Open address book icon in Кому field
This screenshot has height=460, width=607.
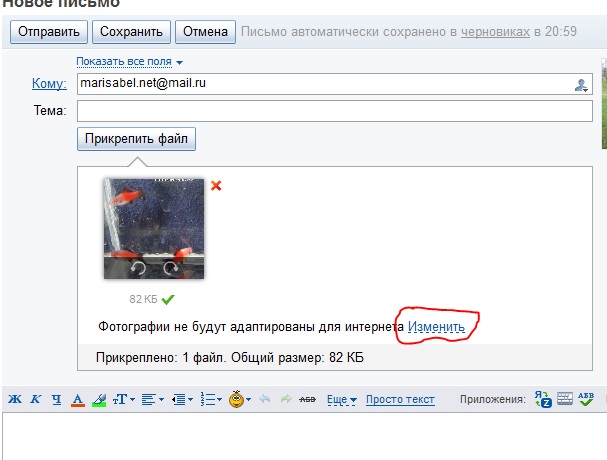581,85
